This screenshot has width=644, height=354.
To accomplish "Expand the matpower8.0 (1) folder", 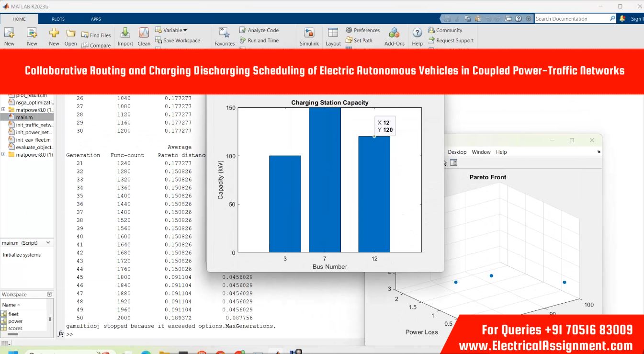I will click(x=4, y=155).
